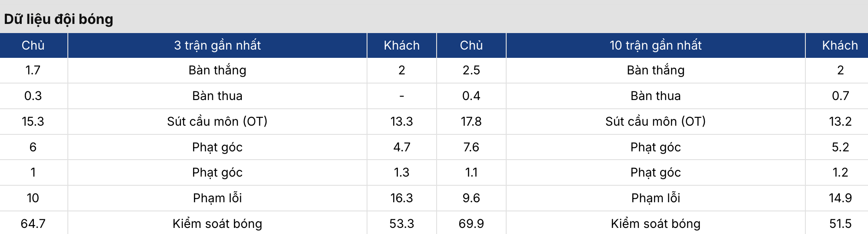The image size is (868, 234).
Task: Click "Bàn thua" label in the 10-match table
Action: tap(655, 96)
